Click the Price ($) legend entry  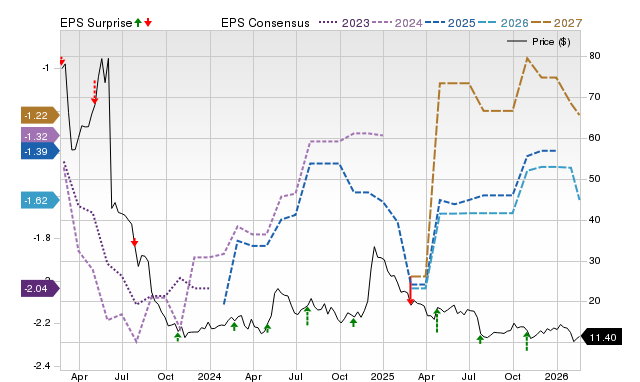(x=538, y=42)
